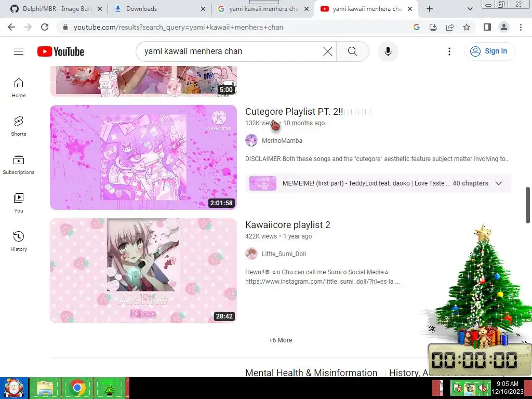Open the YouTube hamburger guide menu
This screenshot has width=532, height=399.
tap(19, 51)
